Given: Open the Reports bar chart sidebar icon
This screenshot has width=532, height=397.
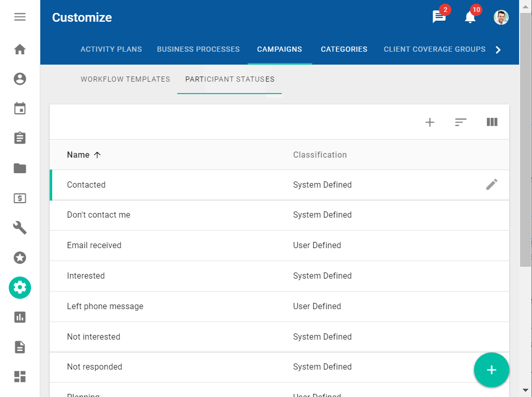Looking at the screenshot, I should point(20,317).
